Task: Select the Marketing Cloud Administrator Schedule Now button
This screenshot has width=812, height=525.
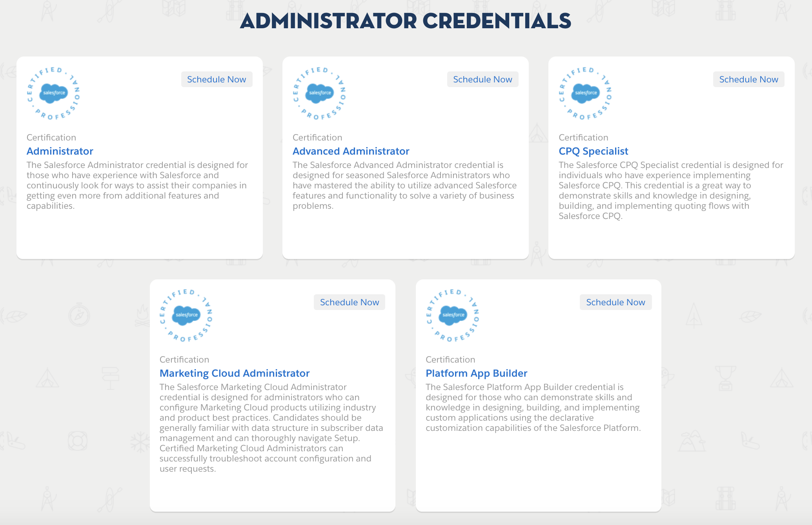Action: click(x=350, y=302)
